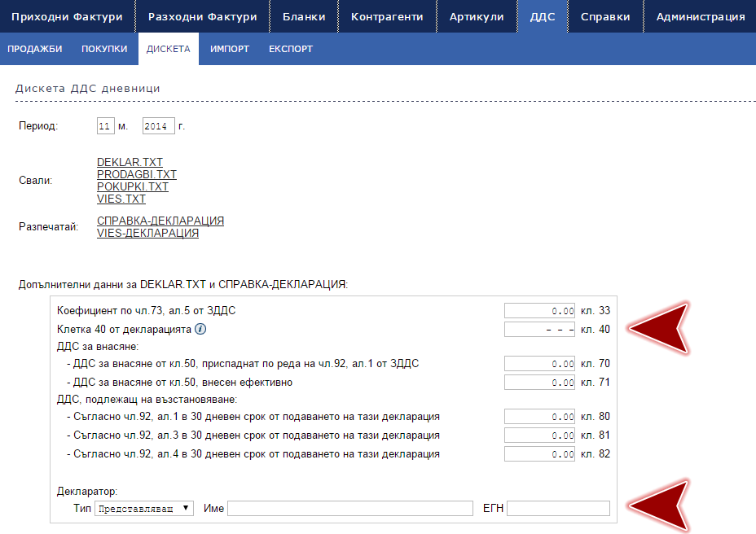Go to the Контрагенти tab
756x534 pixels.
point(387,16)
